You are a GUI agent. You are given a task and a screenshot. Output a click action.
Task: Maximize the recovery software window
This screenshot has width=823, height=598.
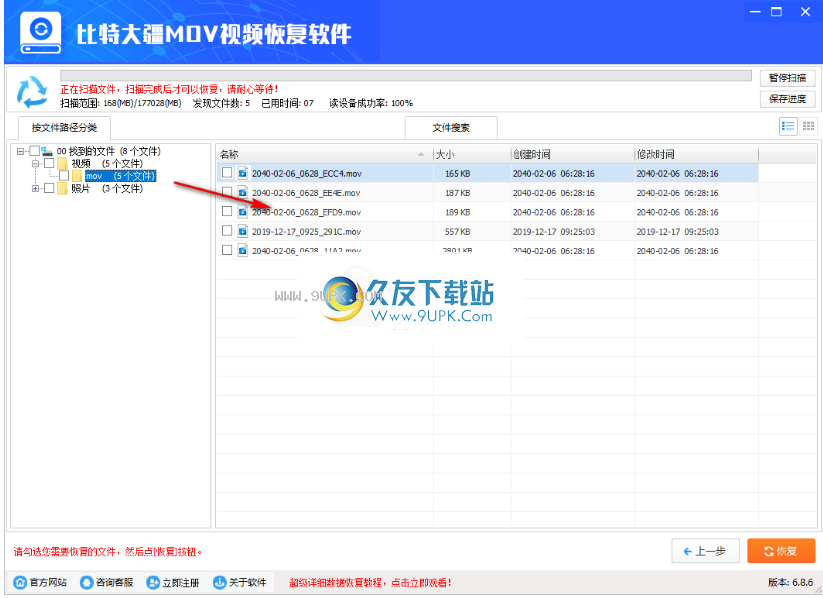tap(777, 12)
